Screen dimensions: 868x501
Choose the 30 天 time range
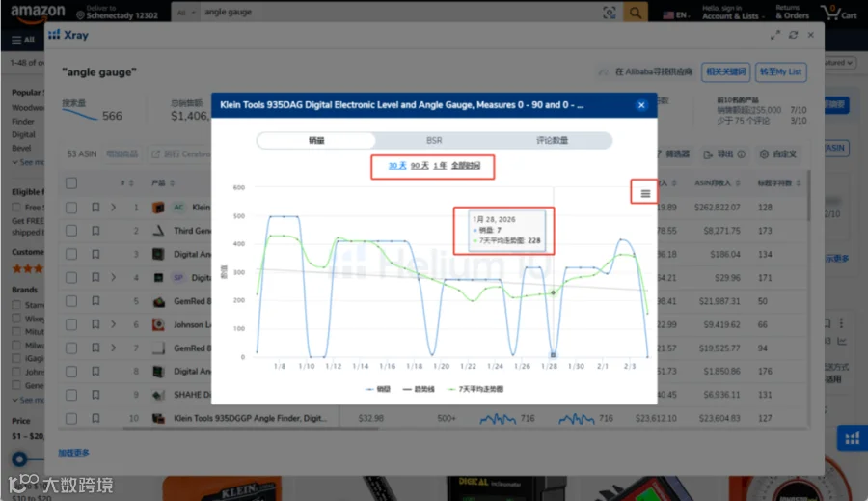tap(397, 166)
